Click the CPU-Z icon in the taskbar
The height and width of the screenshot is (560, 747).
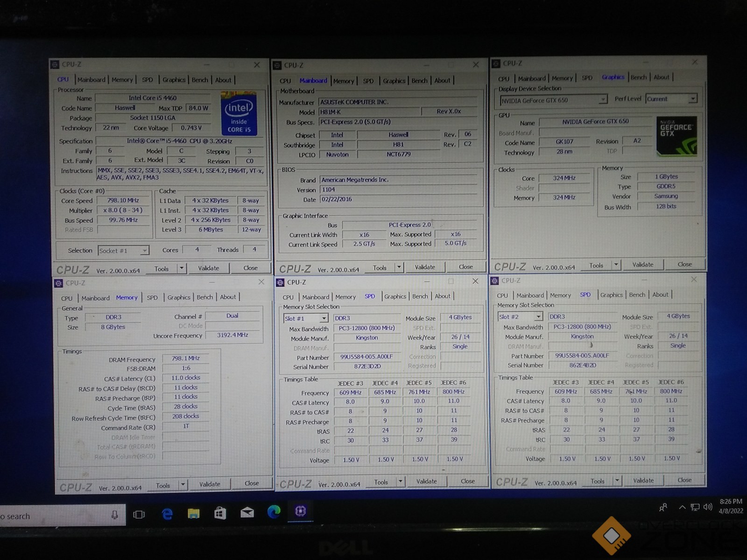coord(300,511)
